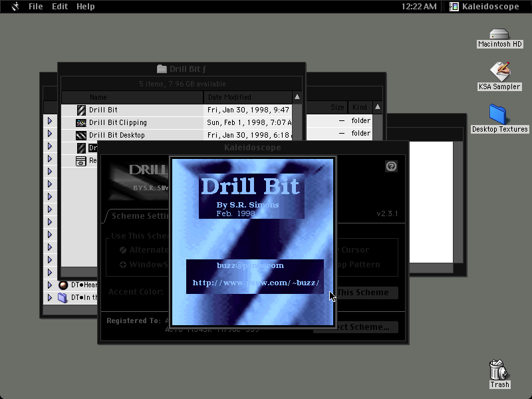Click the folder icon in Drill Bit ƒ title bar
Screen dimensions: 532x399
[x=162, y=69]
